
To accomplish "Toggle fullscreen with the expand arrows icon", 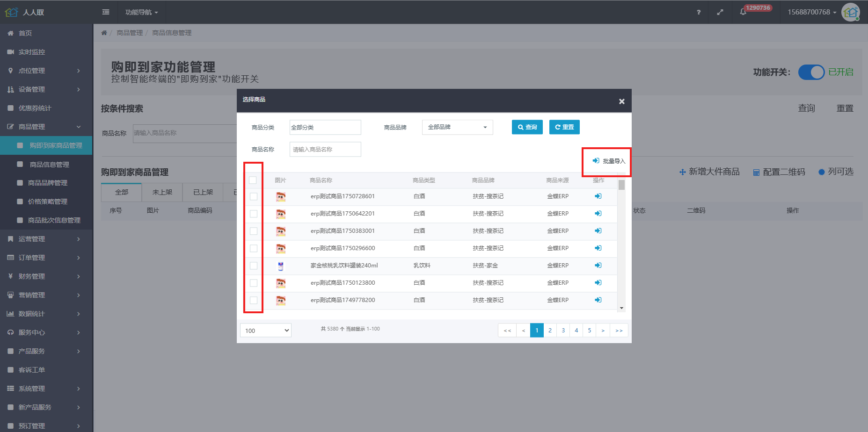I will click(x=720, y=12).
